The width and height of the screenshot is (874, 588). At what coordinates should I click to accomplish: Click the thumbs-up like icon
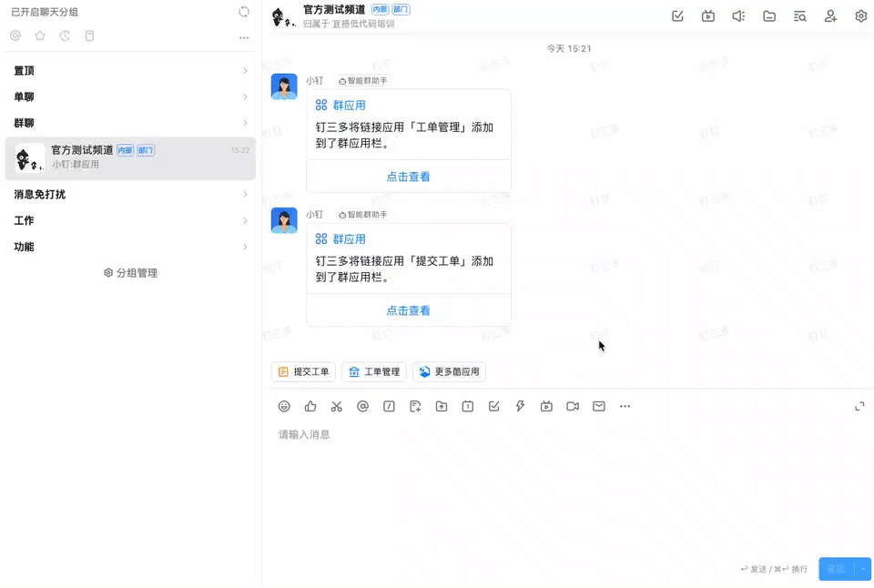pyautogui.click(x=310, y=406)
